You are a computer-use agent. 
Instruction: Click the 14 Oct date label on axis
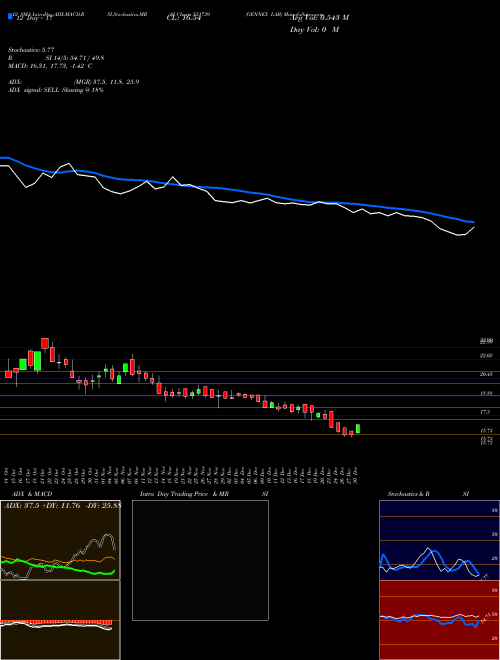coord(8,474)
